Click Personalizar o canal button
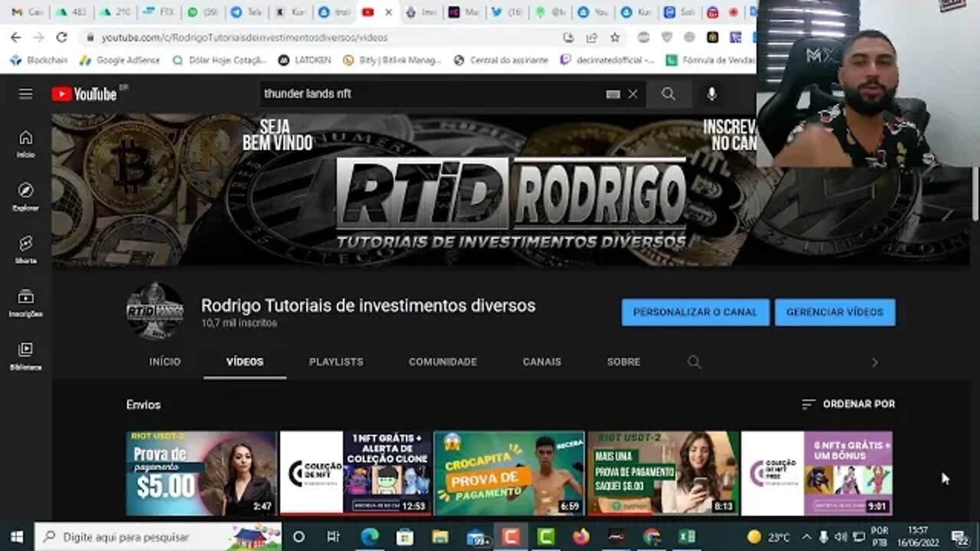 coord(695,312)
